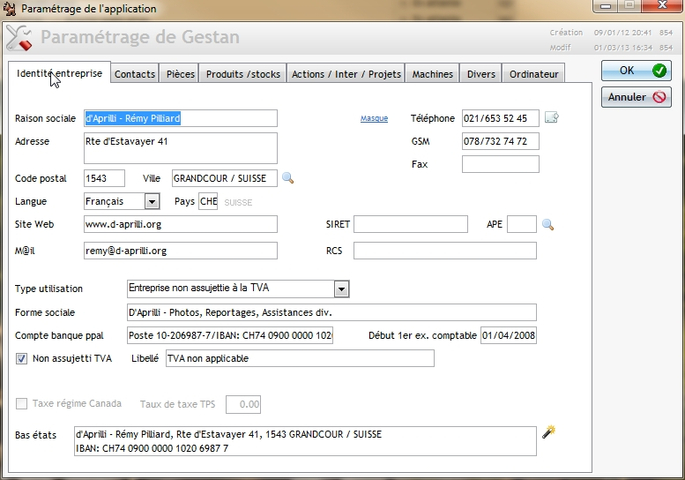The height and width of the screenshot is (480, 685).
Task: Go to the Machines tab
Action: click(432, 74)
